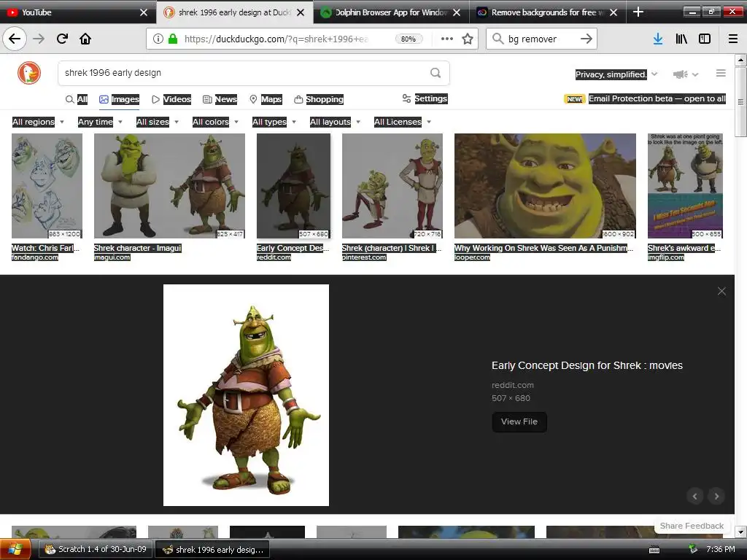
Task: Close the YouTube tab
Action: 144,12
